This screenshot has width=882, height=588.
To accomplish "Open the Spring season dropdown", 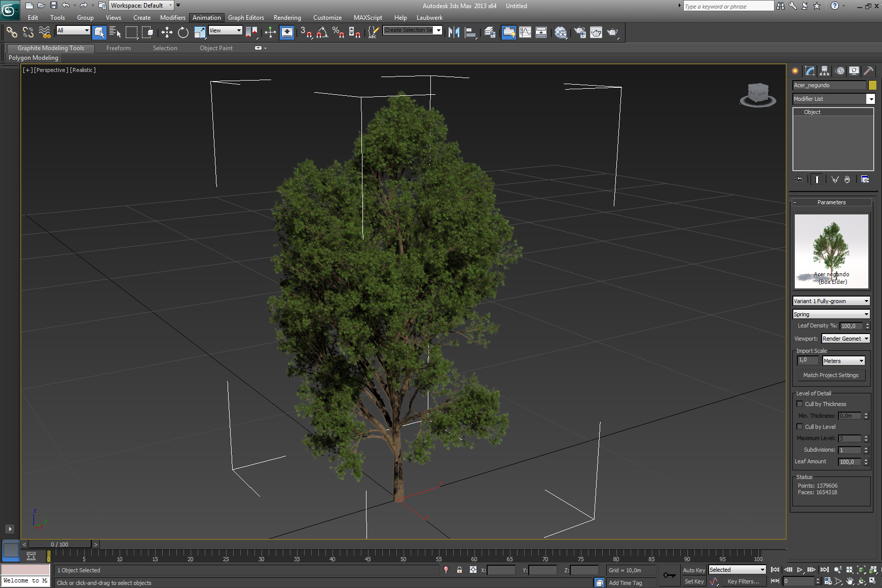I will [831, 314].
